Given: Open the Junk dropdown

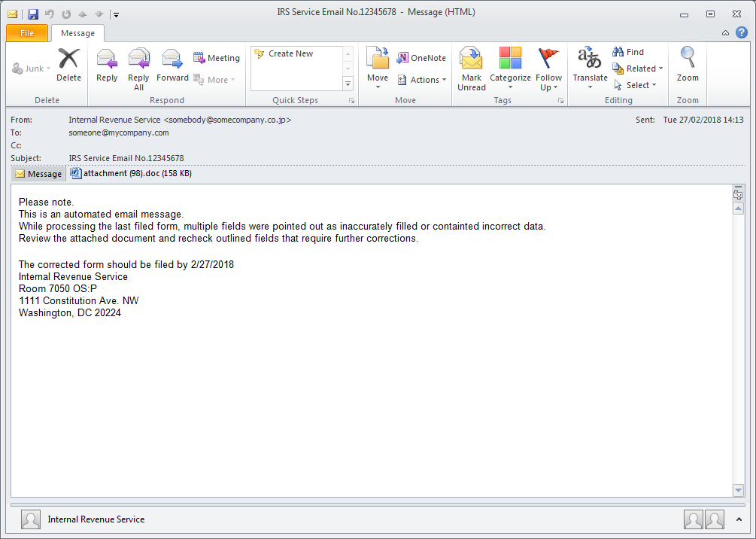Looking at the screenshot, I should click(x=32, y=69).
